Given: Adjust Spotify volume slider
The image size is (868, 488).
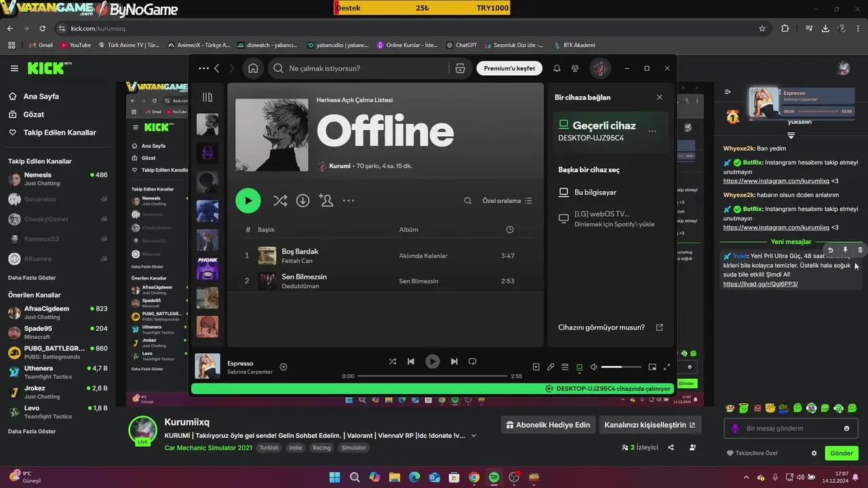Looking at the screenshot, I should 621,367.
